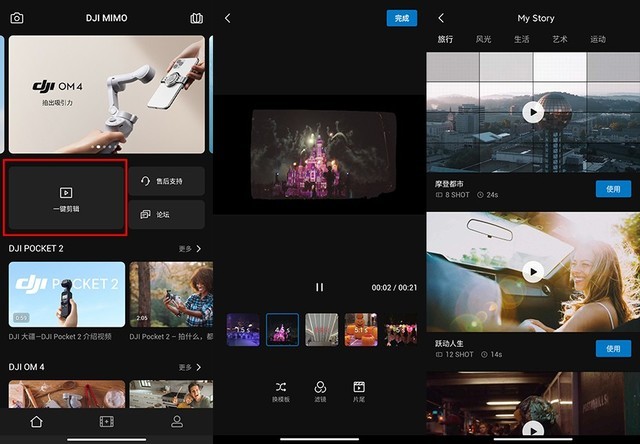Open the film editor icon in bottom navigation

pyautogui.click(x=107, y=422)
